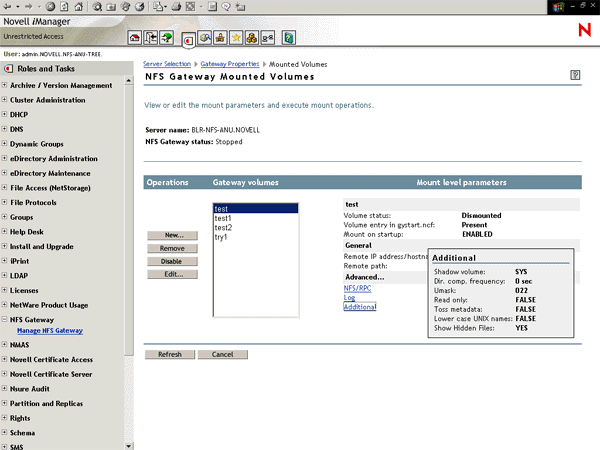The height and width of the screenshot is (450, 600).
Task: Open NFS/RPC advanced parameters link
Action: tap(357, 288)
